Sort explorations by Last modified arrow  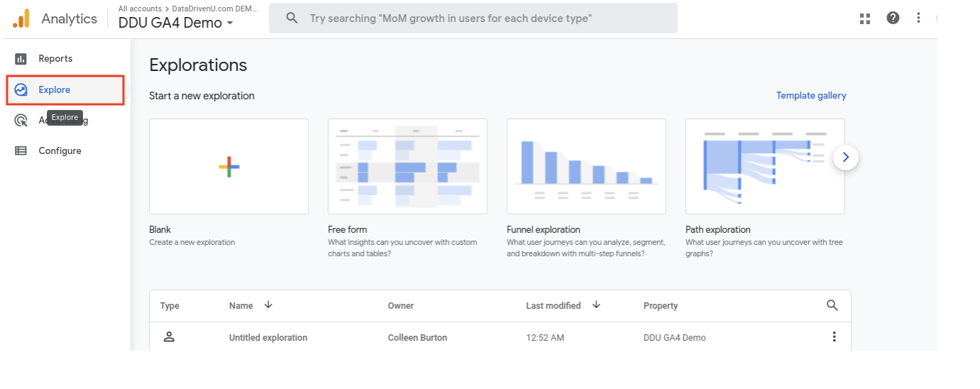point(596,305)
